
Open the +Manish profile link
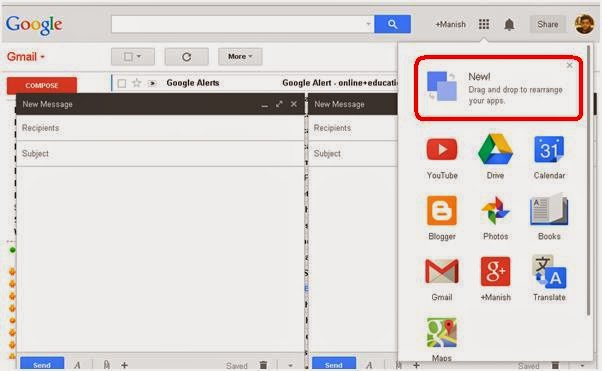450,24
